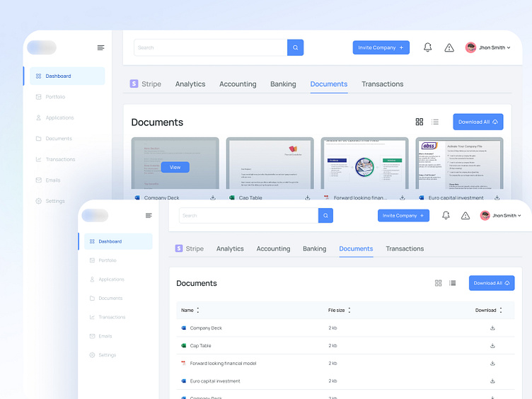Open Banking tab in back window
Image resolution: width=532 pixels, height=399 pixels.
(x=283, y=83)
